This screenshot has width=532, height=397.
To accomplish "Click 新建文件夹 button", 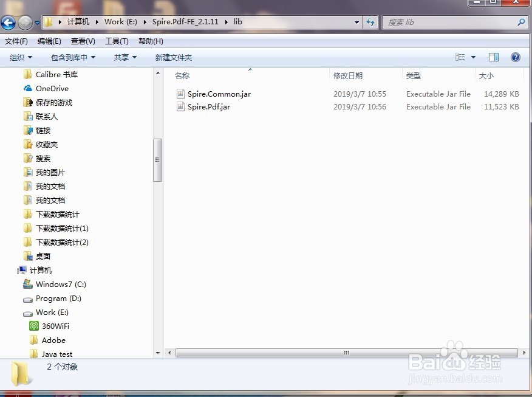I will tap(173, 57).
